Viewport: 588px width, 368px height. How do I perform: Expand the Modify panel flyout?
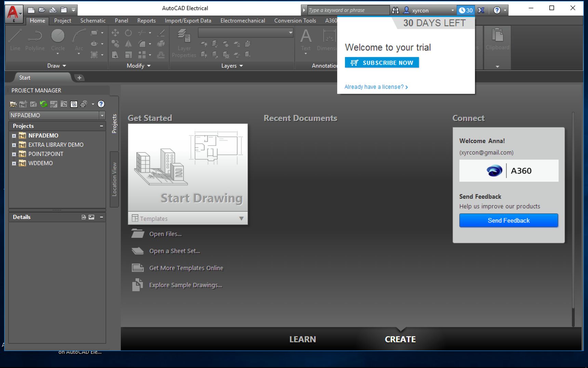pos(139,66)
